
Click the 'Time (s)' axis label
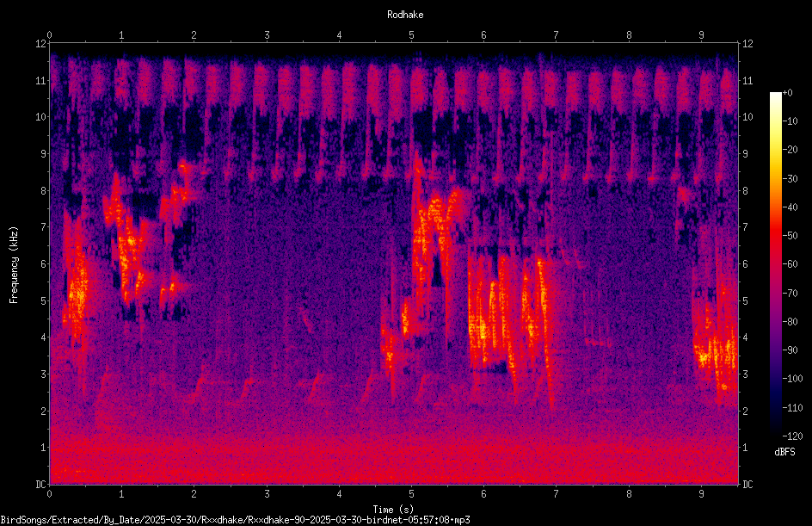pyautogui.click(x=393, y=510)
